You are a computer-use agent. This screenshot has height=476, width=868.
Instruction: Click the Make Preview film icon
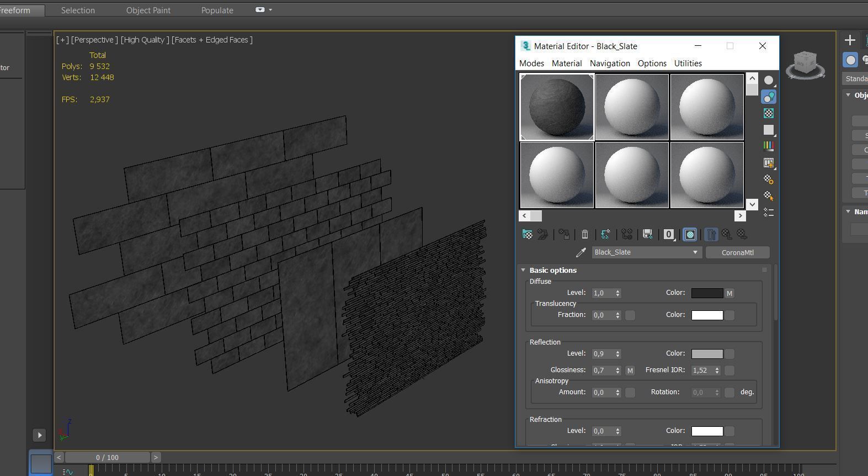(769, 163)
